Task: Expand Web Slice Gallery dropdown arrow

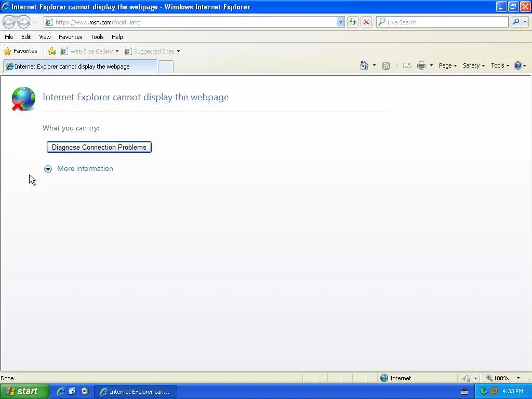Action: coord(117,51)
